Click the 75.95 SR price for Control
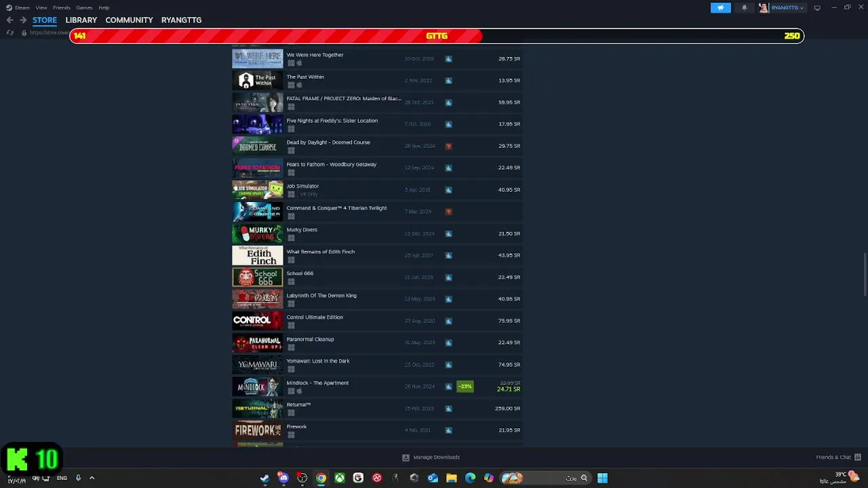868x488 pixels. coord(509,321)
